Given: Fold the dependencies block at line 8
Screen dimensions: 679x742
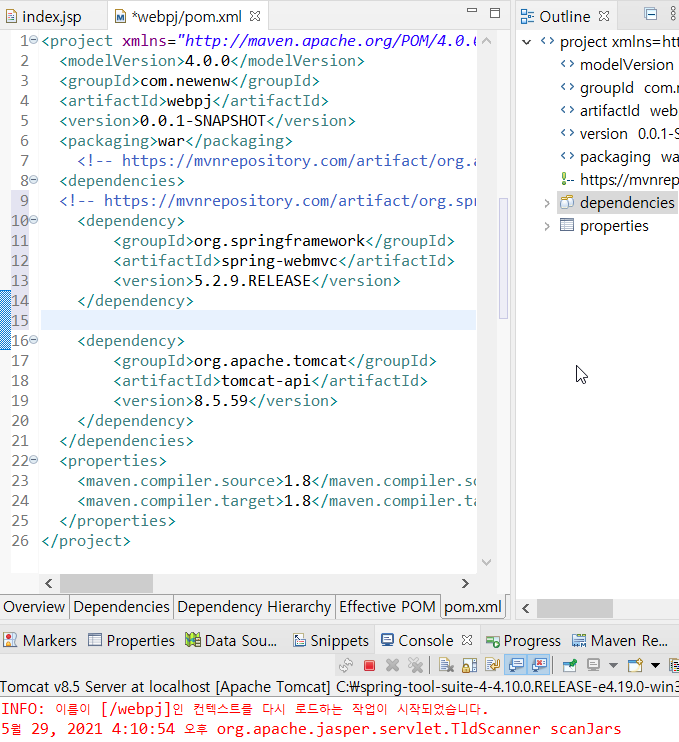Looking at the screenshot, I should (34, 180).
